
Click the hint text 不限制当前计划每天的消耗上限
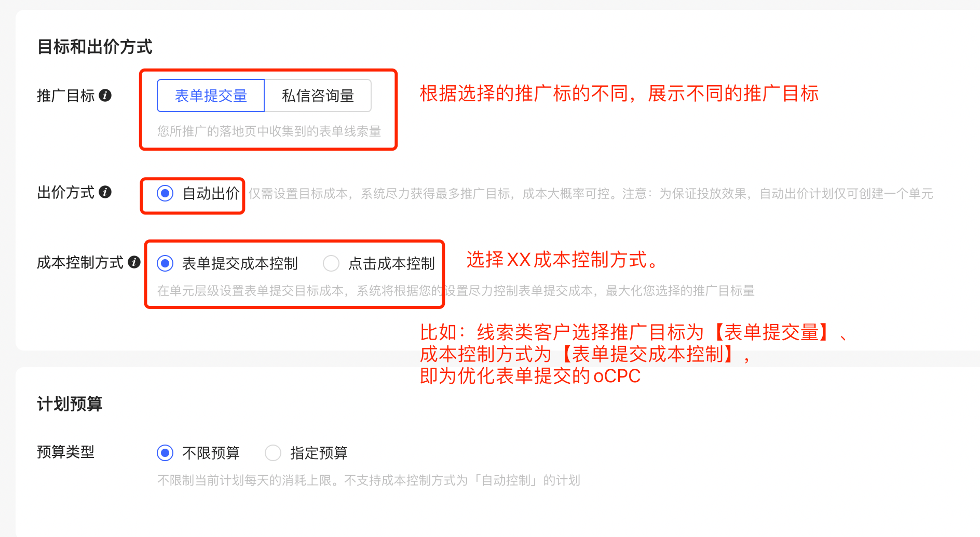click(x=369, y=480)
